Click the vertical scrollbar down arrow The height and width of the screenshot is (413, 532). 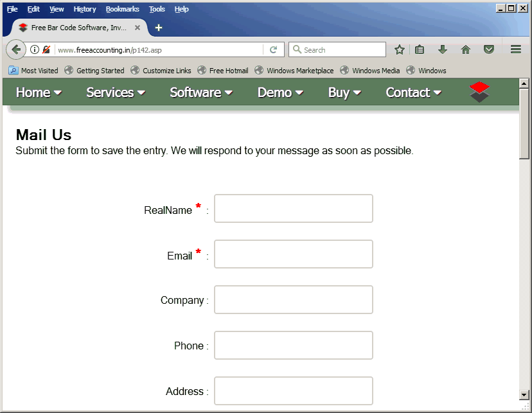click(x=524, y=394)
